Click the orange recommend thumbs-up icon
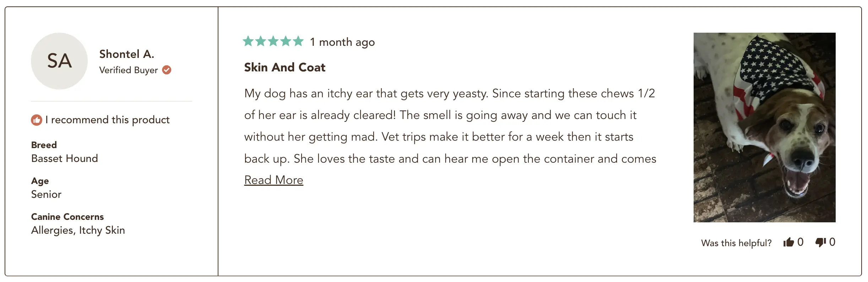This screenshot has height=282, width=868. pos(36,120)
